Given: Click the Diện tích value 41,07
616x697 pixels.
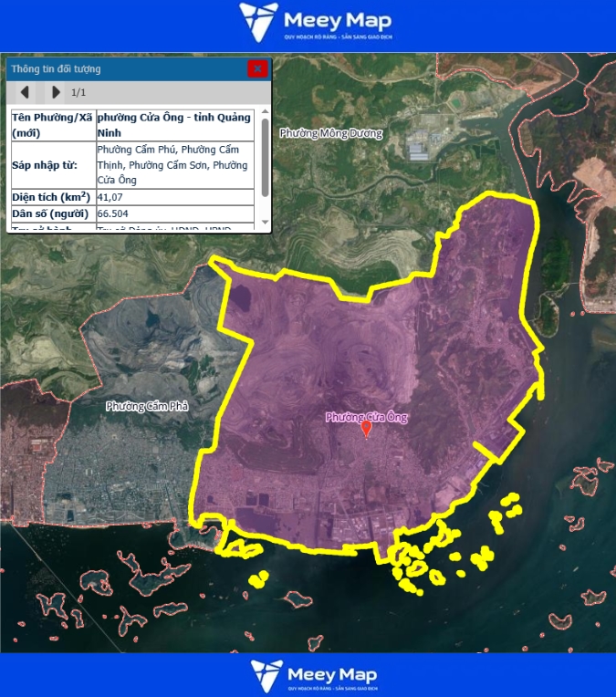Looking at the screenshot, I should click(110, 196).
